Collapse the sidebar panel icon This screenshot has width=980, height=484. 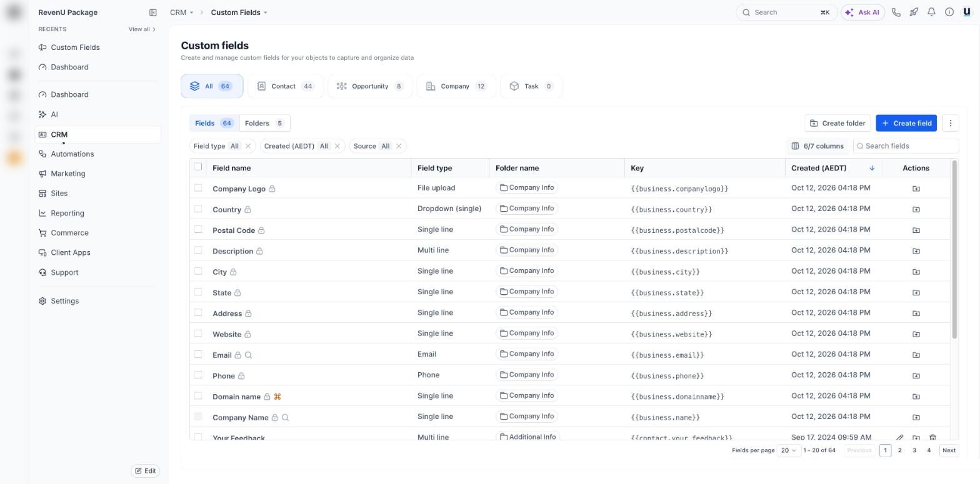[x=152, y=12]
